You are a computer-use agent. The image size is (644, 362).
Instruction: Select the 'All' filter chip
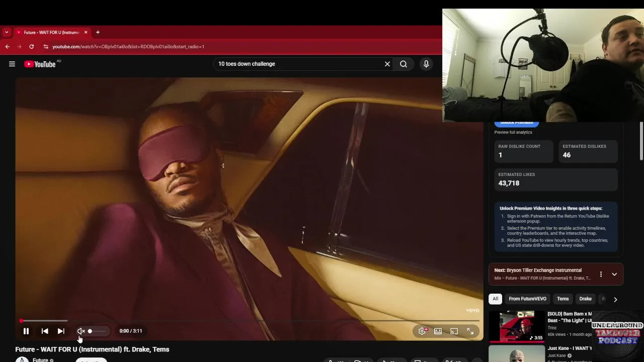click(495, 299)
